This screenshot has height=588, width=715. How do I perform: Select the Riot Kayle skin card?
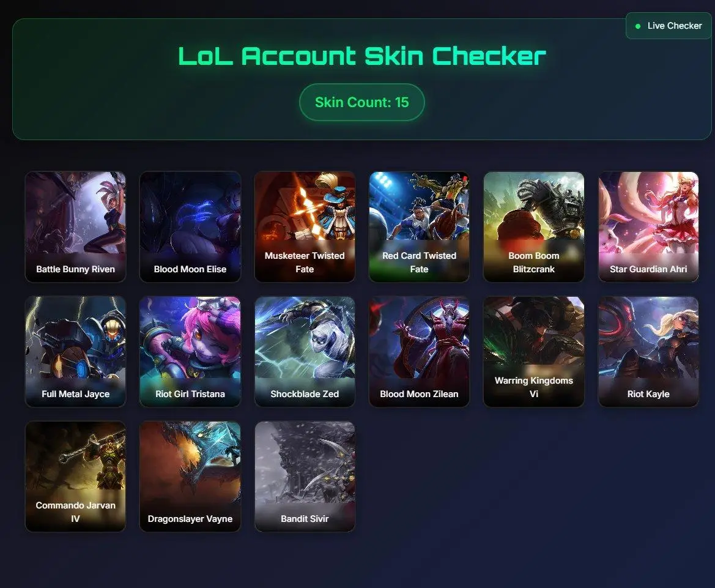coord(648,352)
